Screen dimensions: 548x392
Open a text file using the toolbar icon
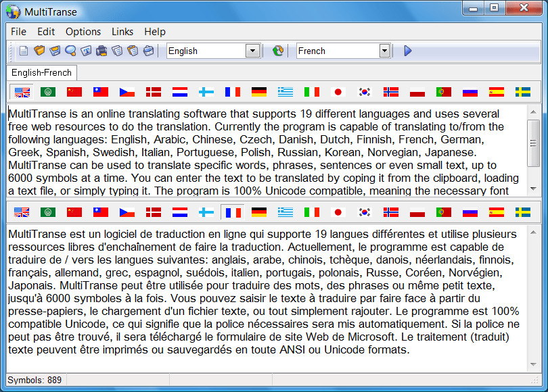tap(38, 51)
